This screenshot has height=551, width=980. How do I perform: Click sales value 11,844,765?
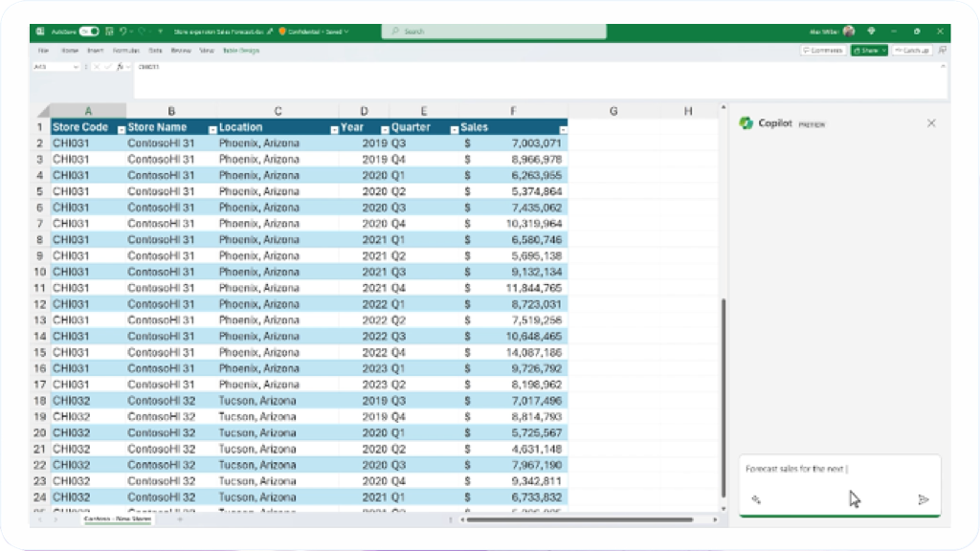(x=534, y=288)
